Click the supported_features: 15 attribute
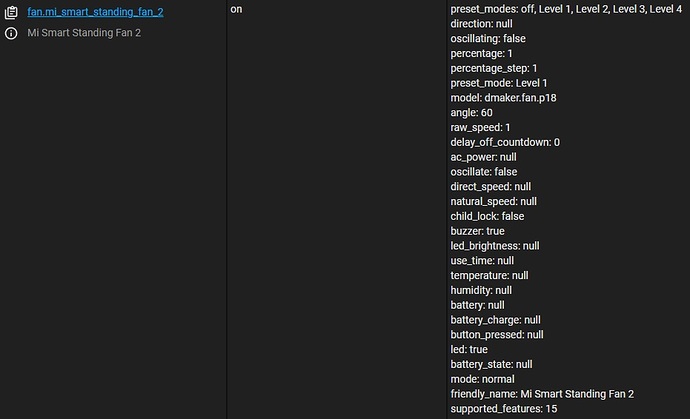The image size is (690, 419). 503,409
